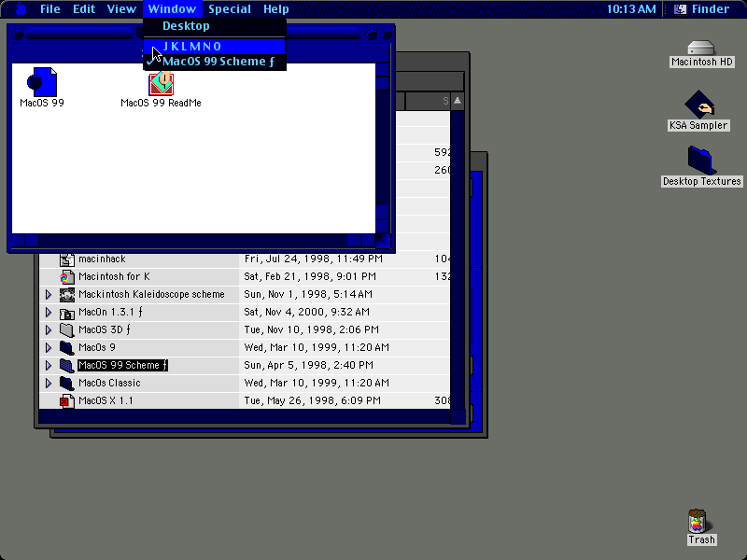Select the Mackintosh Kaleidoscope scheme name
This screenshot has height=560, width=747.
point(151,294)
